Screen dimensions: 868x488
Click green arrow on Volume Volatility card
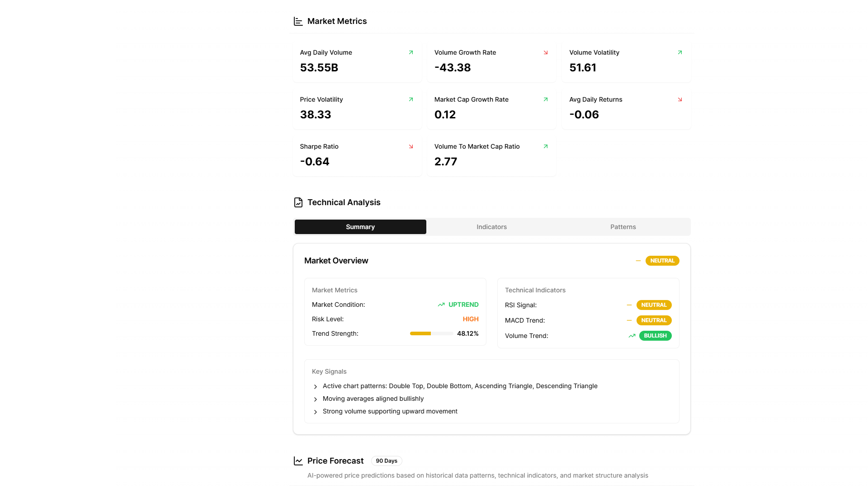(x=680, y=52)
